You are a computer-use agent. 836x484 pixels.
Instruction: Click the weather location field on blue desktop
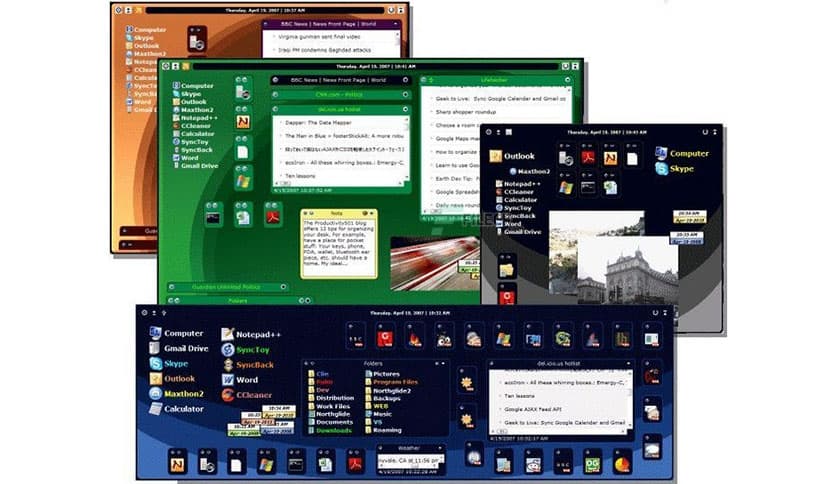[x=409, y=460]
